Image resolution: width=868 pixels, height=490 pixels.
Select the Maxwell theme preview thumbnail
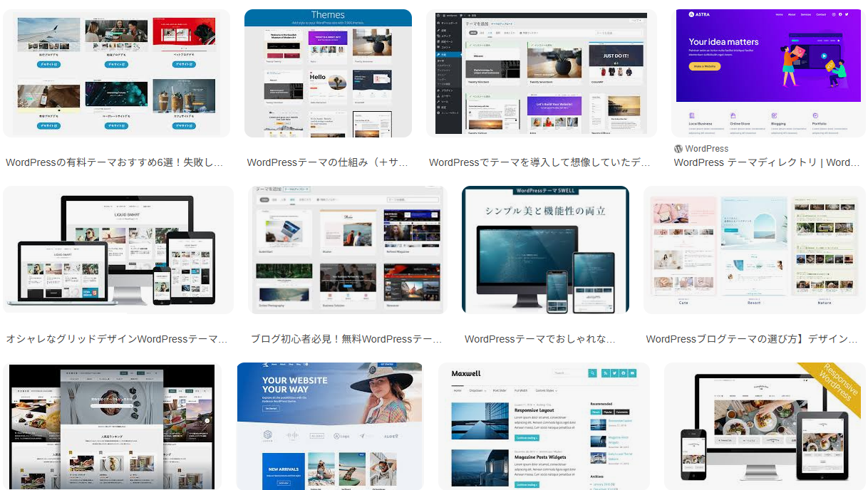click(x=544, y=426)
